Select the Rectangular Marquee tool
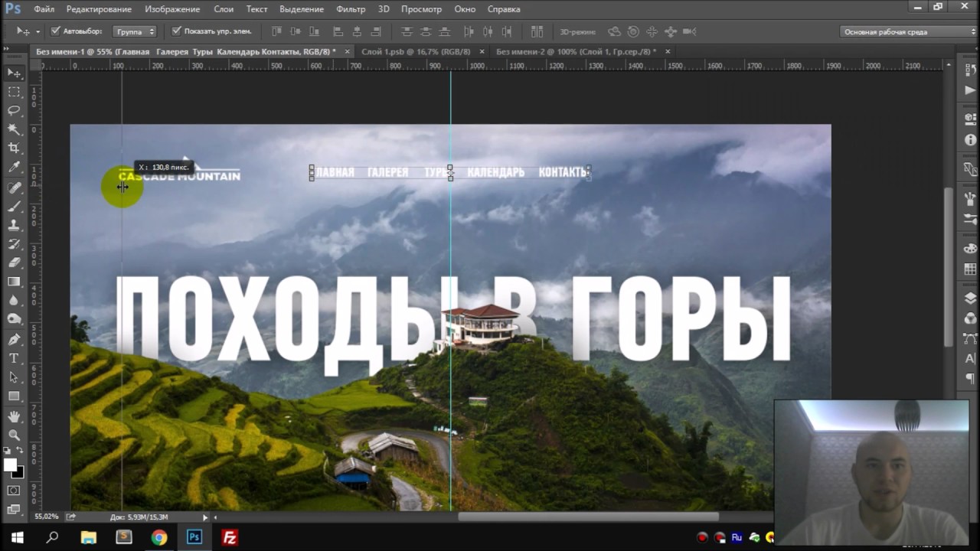The width and height of the screenshot is (980, 551). pos(14,92)
